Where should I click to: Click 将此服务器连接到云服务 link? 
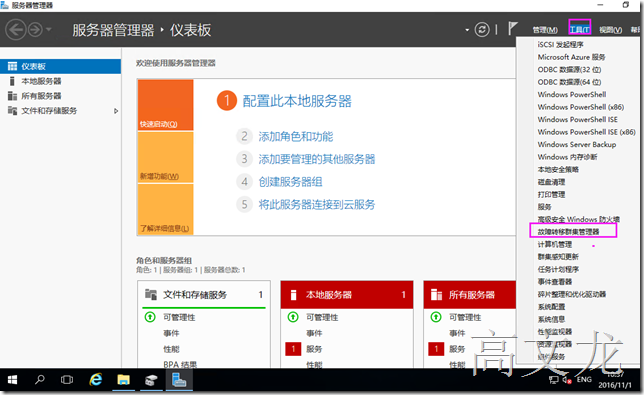(x=317, y=204)
